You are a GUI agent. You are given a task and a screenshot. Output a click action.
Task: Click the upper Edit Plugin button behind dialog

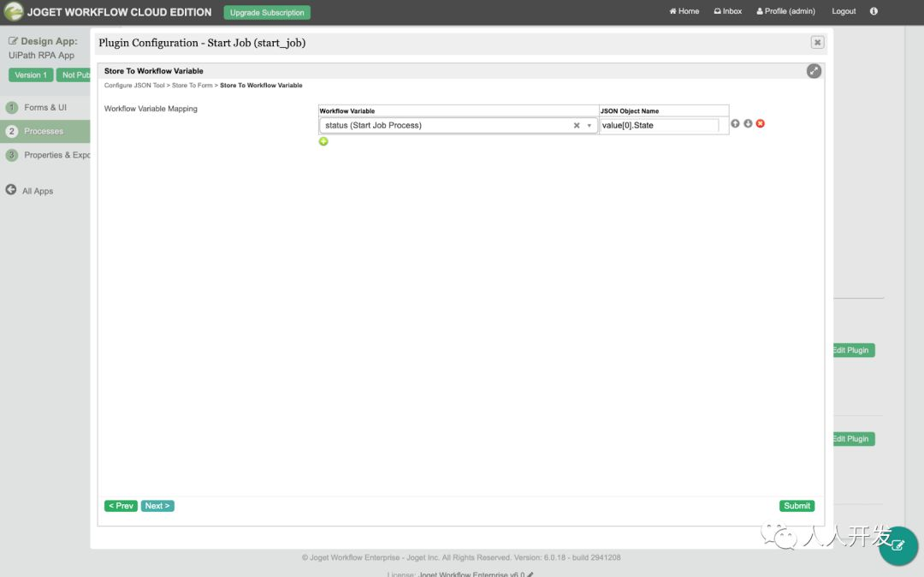tap(853, 350)
